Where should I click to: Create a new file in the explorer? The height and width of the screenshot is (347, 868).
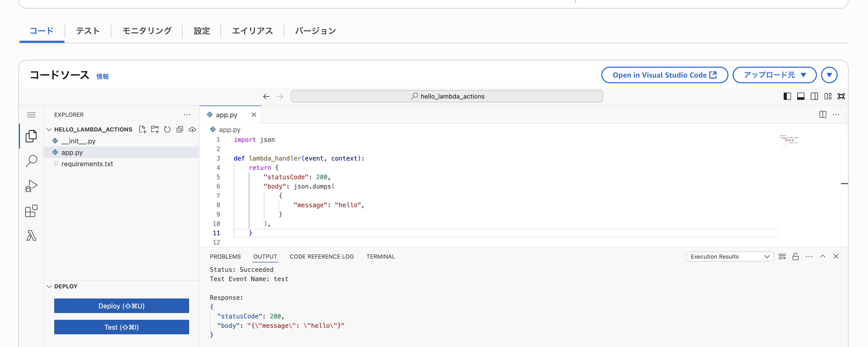click(142, 129)
